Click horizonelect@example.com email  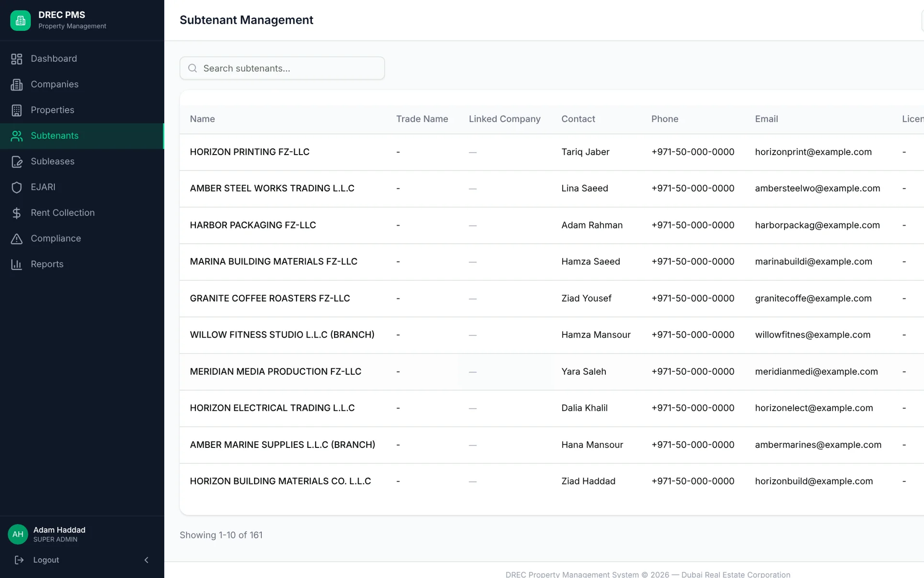point(814,408)
